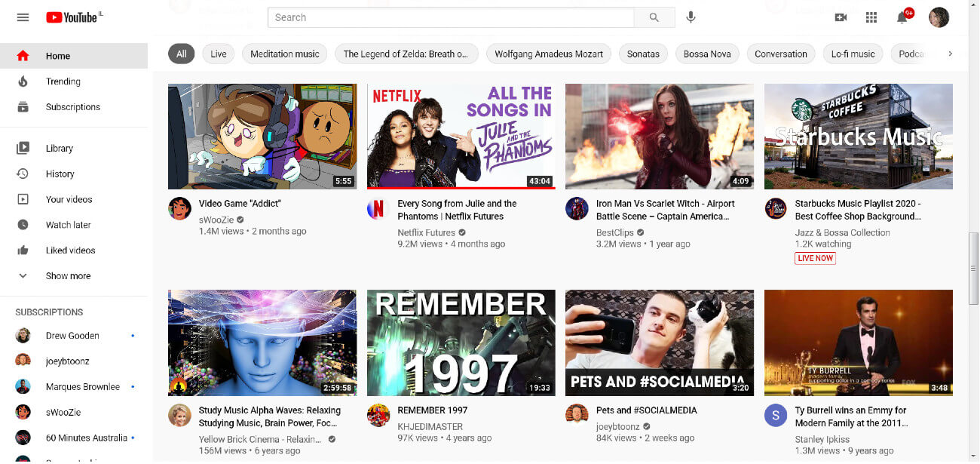Open the notifications bell

coord(902,17)
